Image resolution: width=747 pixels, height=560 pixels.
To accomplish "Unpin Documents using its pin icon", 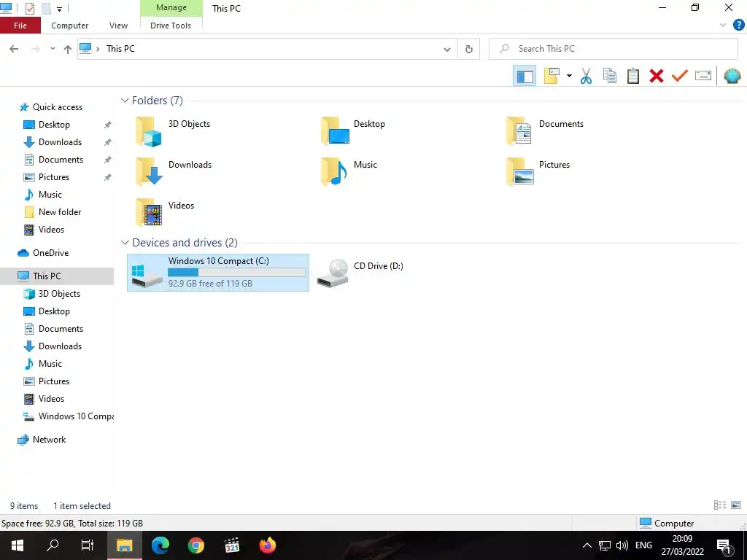I will pyautogui.click(x=108, y=160).
